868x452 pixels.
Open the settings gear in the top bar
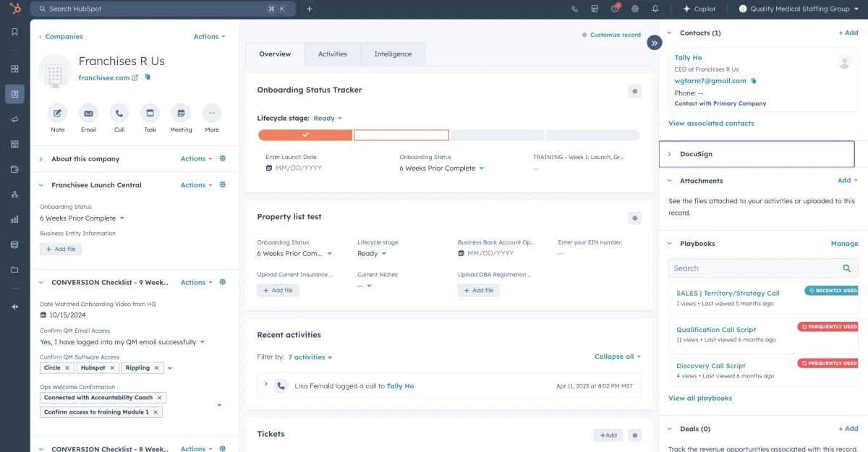tap(635, 9)
